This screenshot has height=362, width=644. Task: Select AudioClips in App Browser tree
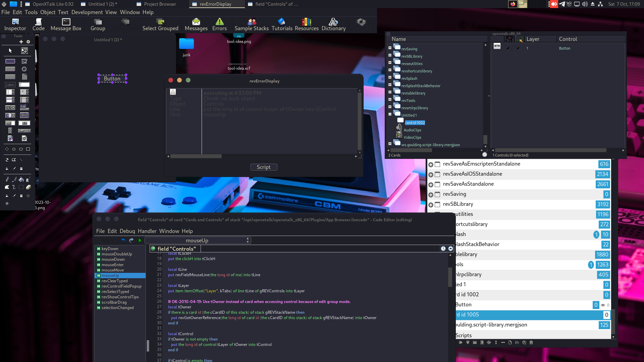pos(412,130)
